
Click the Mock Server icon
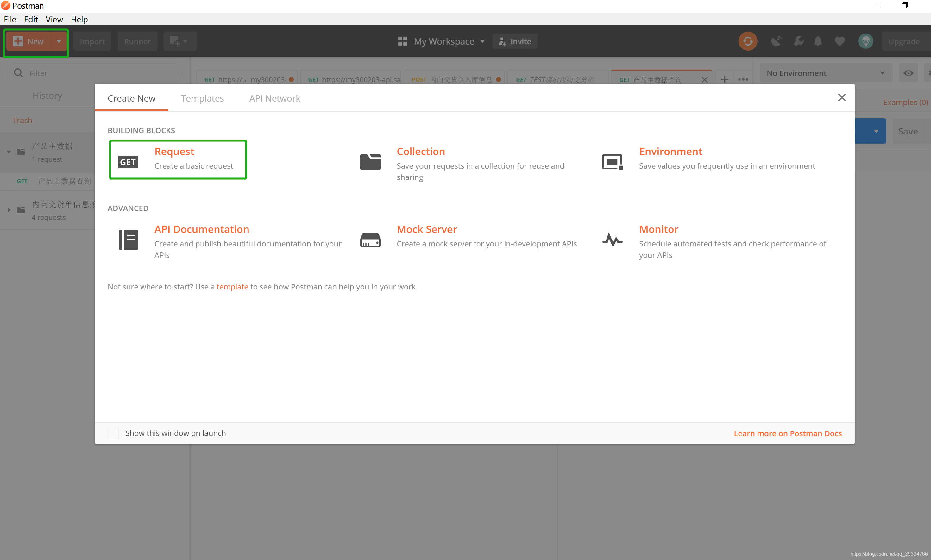pyautogui.click(x=370, y=240)
